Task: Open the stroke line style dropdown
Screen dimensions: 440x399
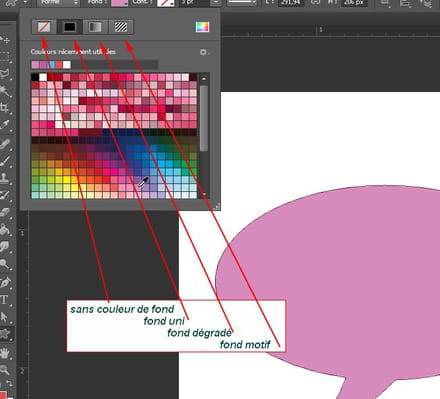Action: click(242, 3)
